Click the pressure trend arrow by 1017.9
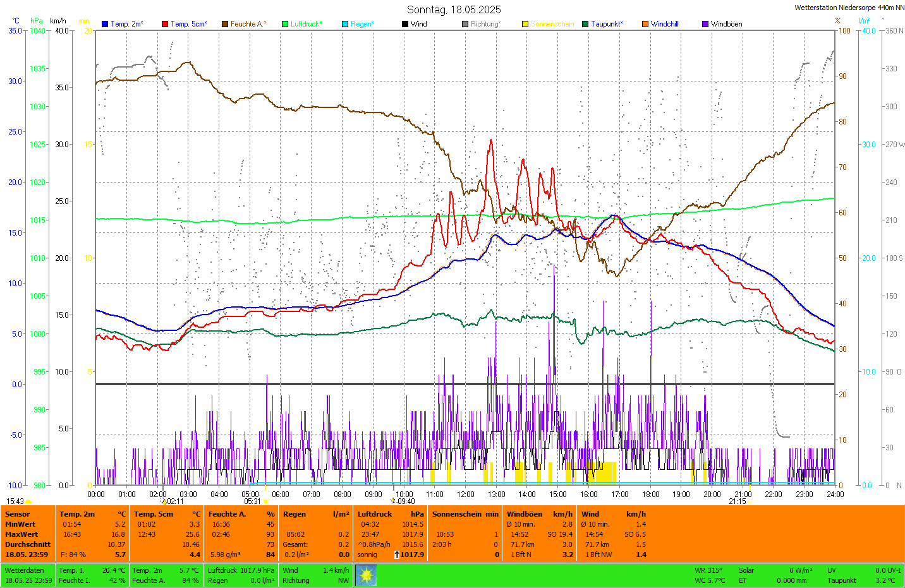 point(396,555)
